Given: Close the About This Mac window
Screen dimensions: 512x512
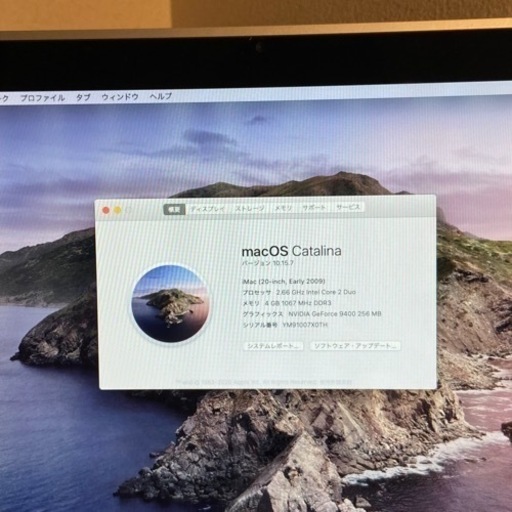Looking at the screenshot, I should click(106, 210).
